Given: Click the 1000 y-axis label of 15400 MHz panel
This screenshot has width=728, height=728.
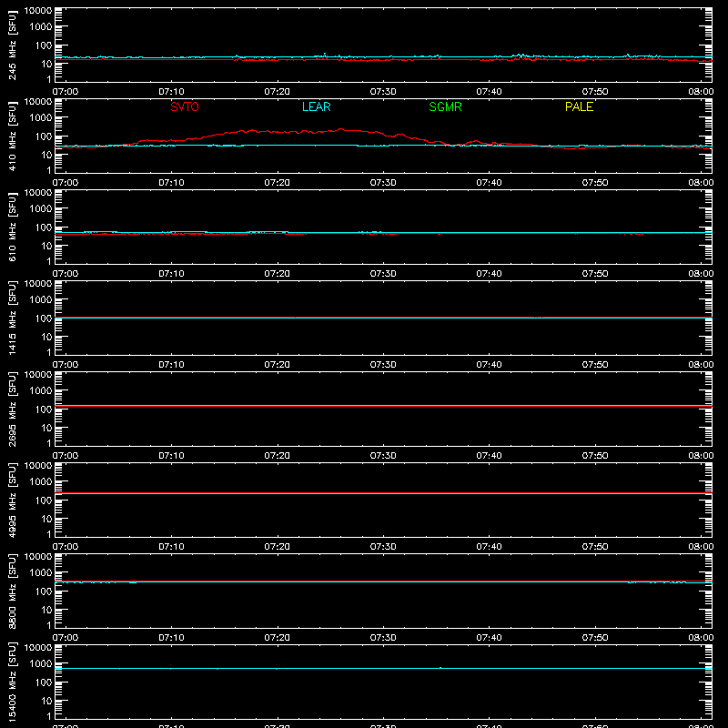Looking at the screenshot, I should coord(41,663).
